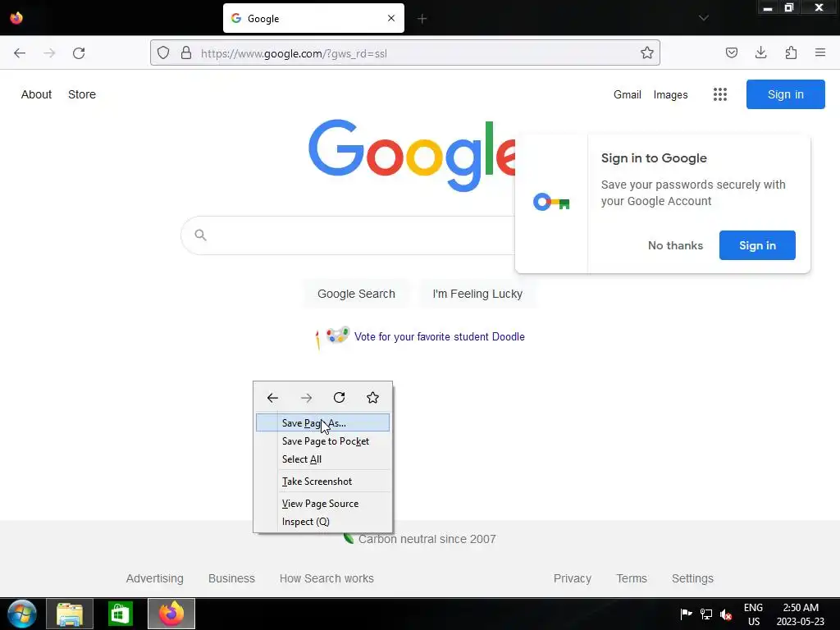Click Forward arrow in context menu
Viewport: 840px width, 630px height.
click(306, 398)
